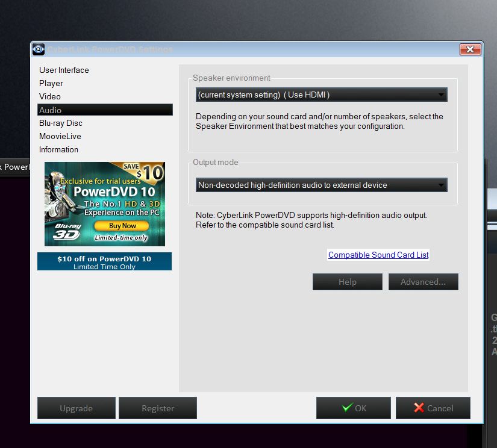The height and width of the screenshot is (448, 497).
Task: Open MoovieLive settings
Action: point(60,136)
